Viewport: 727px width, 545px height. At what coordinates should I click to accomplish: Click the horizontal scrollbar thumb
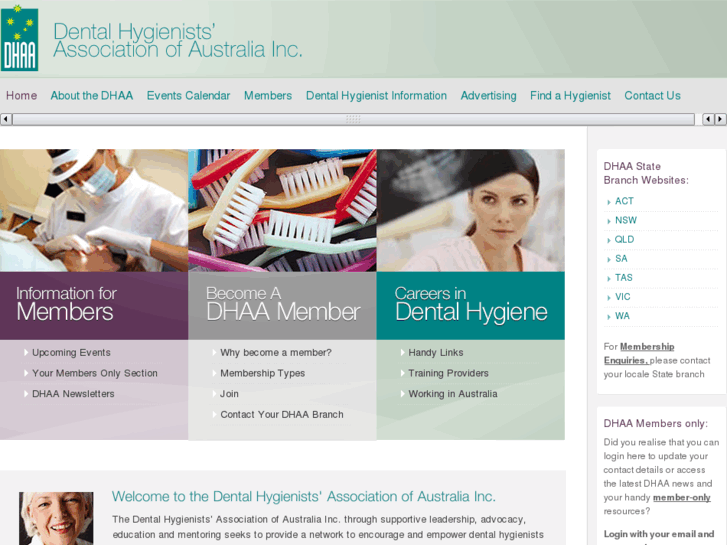[x=353, y=119]
